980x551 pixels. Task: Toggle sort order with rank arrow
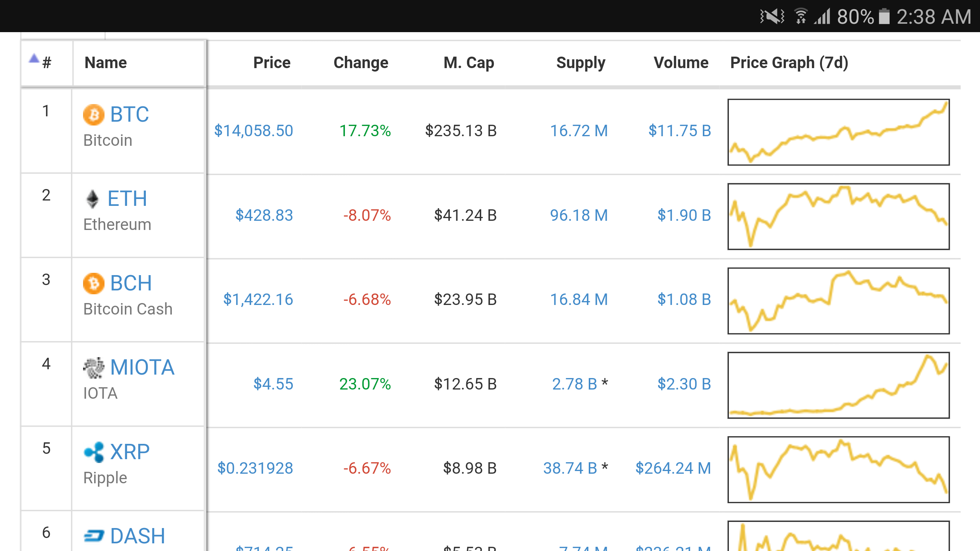[34, 59]
